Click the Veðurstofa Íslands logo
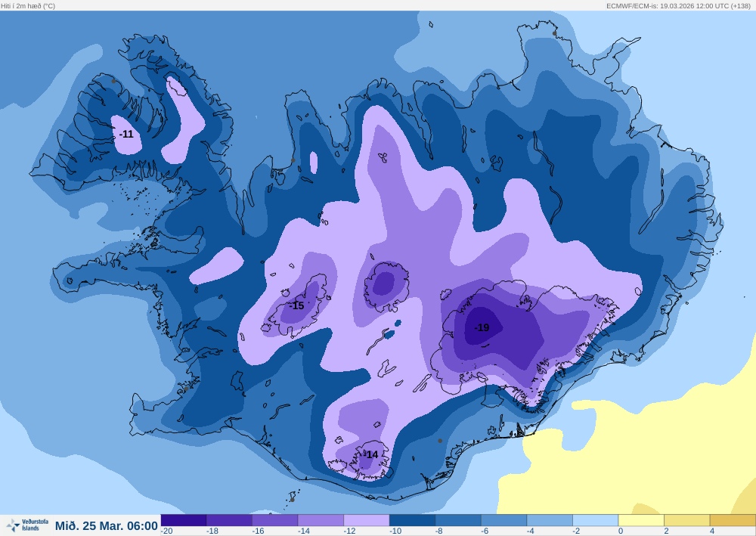The width and height of the screenshot is (756, 536). (27, 525)
